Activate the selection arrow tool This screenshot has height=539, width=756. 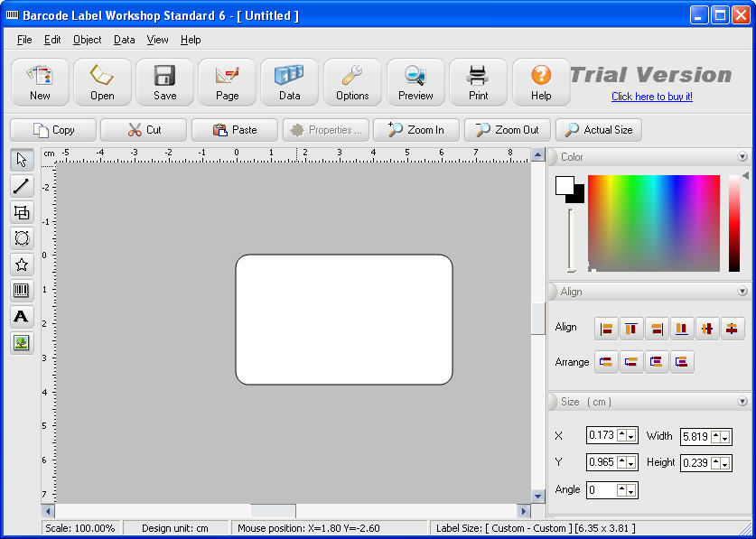(21, 160)
